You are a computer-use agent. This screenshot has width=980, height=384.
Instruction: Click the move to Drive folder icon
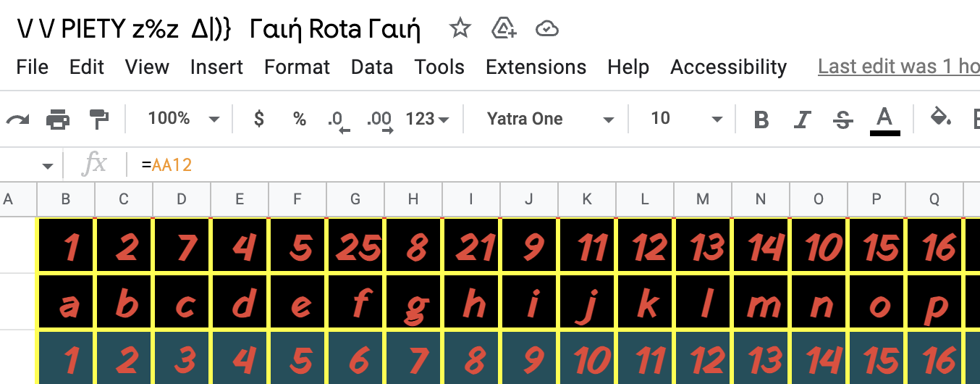[x=504, y=29]
